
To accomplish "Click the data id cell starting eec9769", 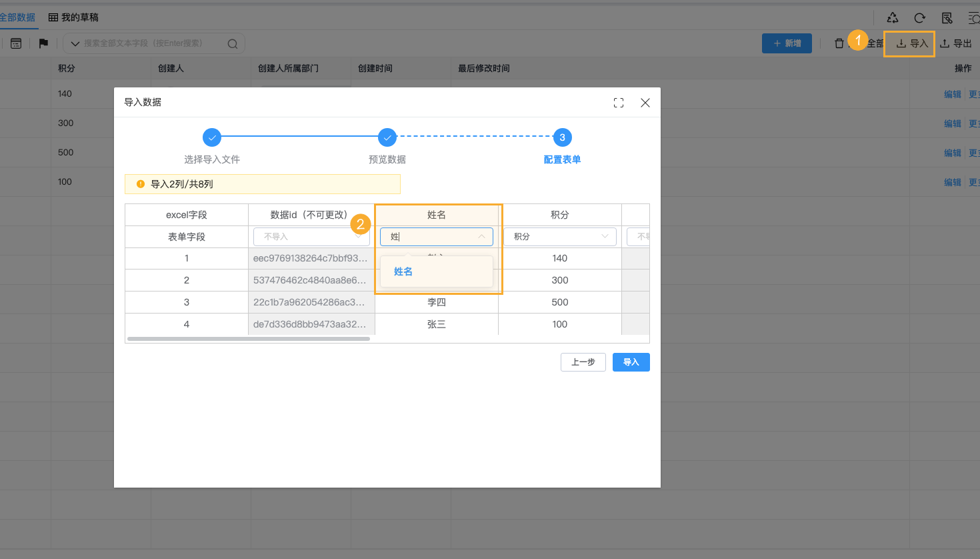I will pos(311,258).
